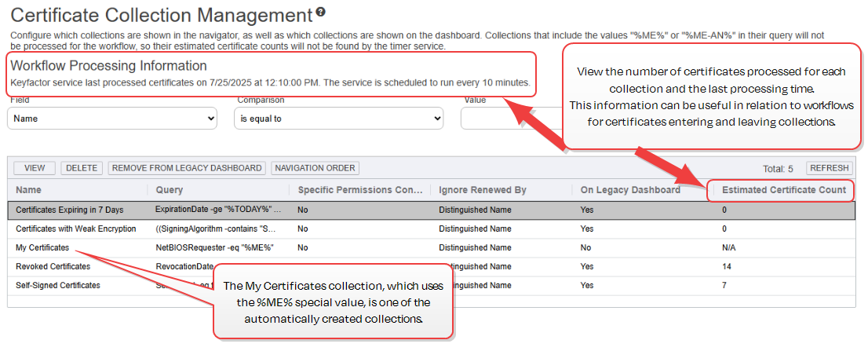Sort by the Name column header
868x351 pixels.
pos(29,190)
